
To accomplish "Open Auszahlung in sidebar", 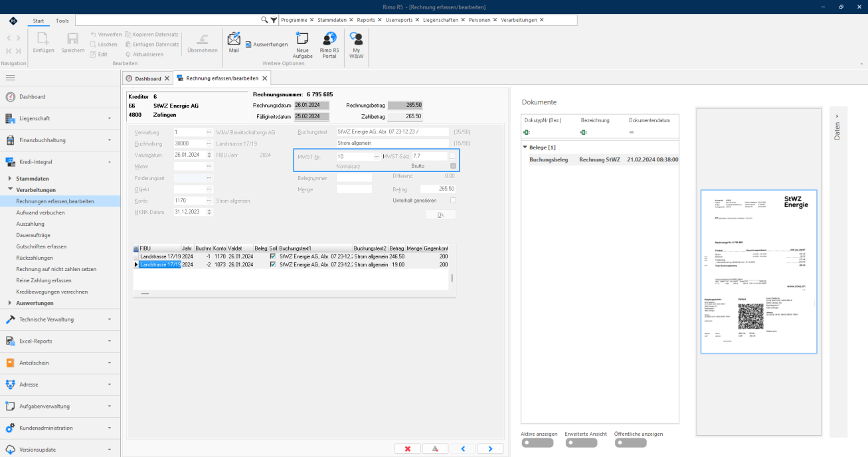I will (x=31, y=224).
